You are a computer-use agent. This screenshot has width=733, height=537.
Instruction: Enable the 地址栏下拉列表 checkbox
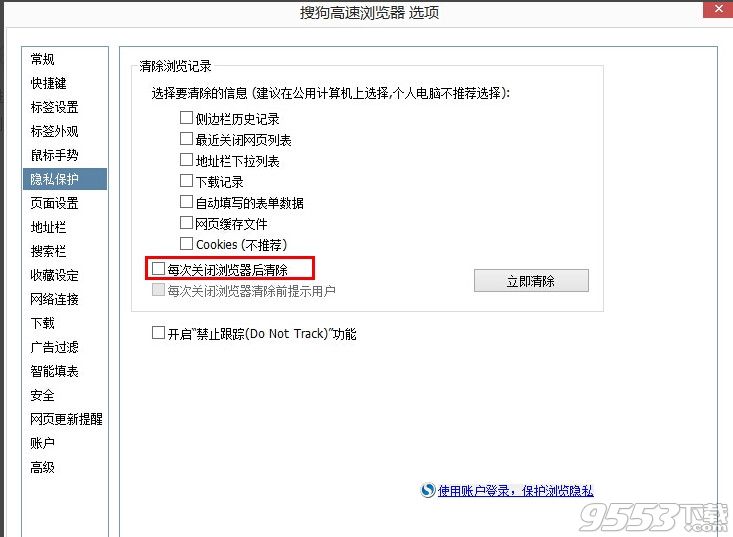point(186,159)
